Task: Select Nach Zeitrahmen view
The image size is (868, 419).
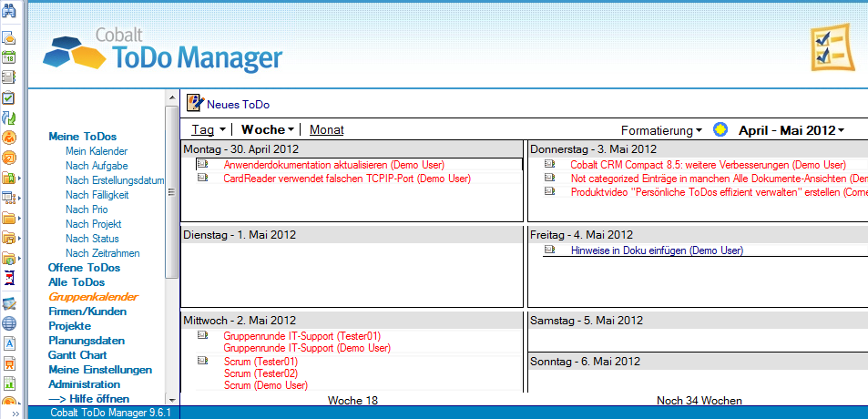Action: [x=102, y=253]
